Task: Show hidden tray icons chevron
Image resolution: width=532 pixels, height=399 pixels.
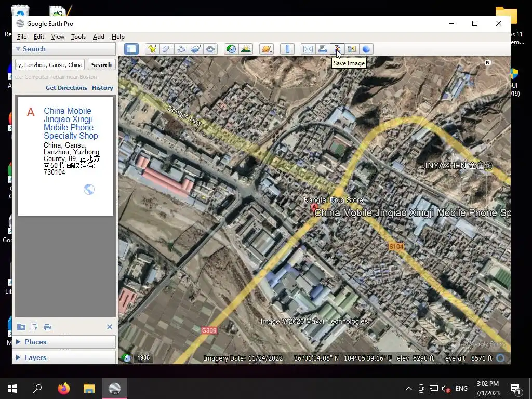Action: 409,389
